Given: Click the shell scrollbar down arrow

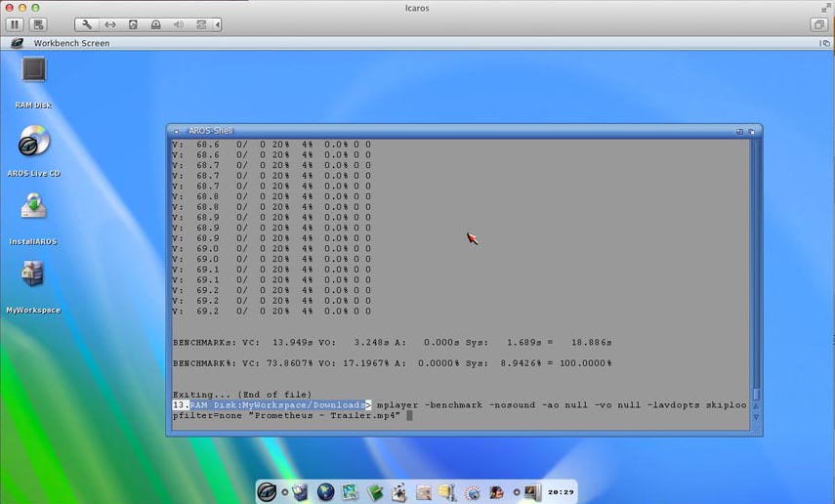Looking at the screenshot, I should pyautogui.click(x=756, y=418).
